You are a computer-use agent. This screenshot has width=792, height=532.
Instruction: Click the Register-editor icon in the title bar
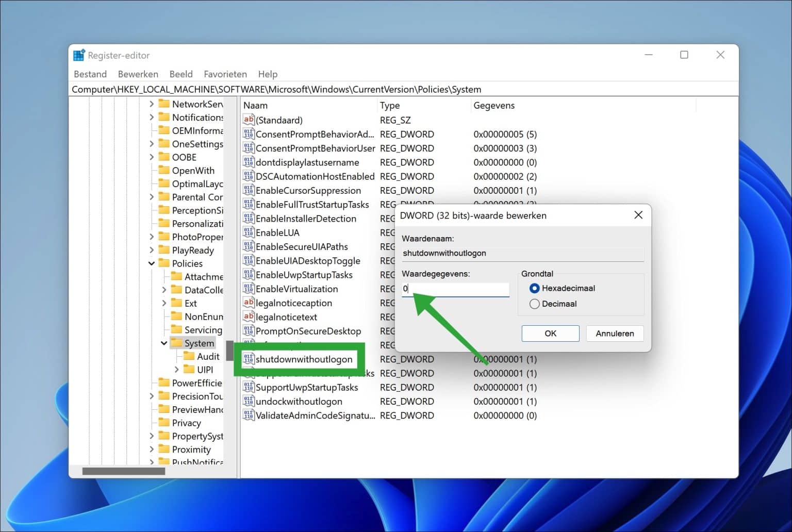click(78, 55)
